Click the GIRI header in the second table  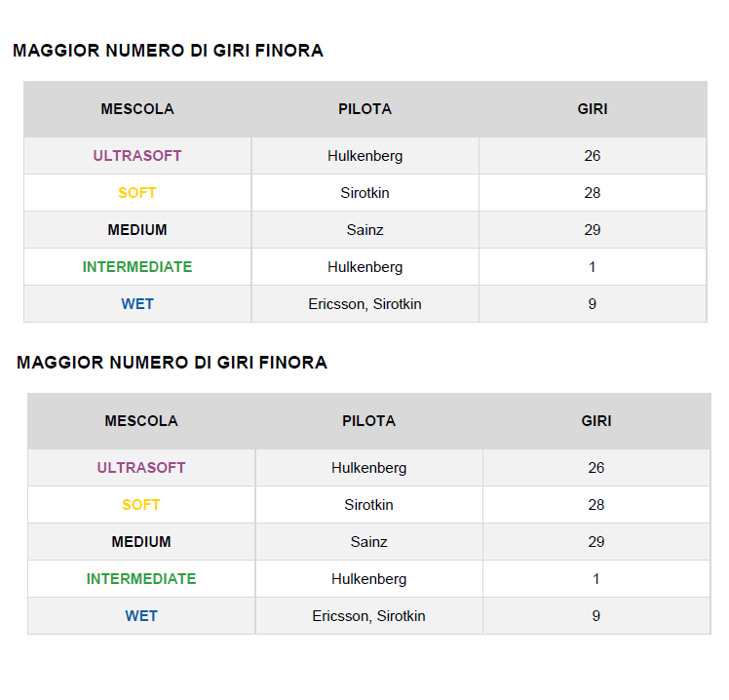(595, 421)
